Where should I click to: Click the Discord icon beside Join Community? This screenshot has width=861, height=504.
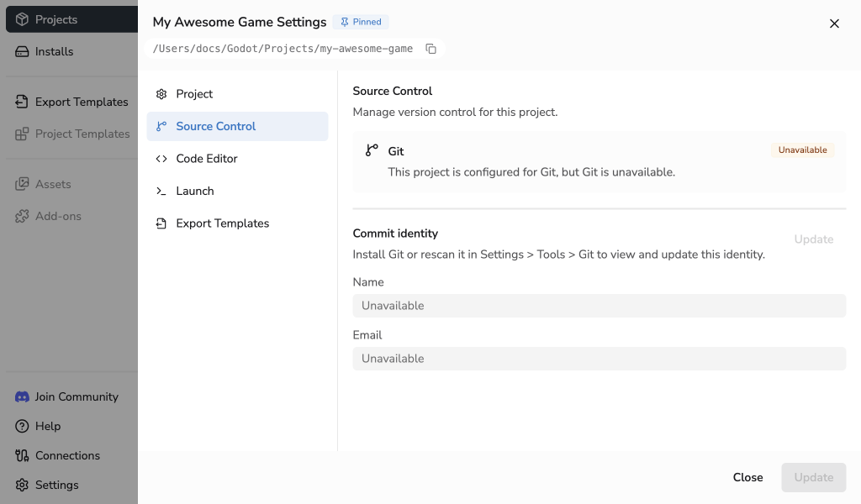coord(22,396)
